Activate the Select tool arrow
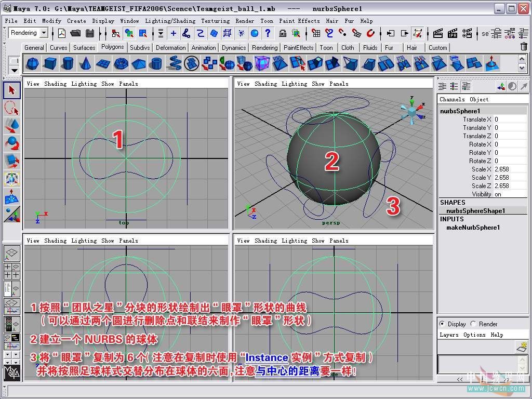The width and height of the screenshot is (532, 399). click(12, 90)
